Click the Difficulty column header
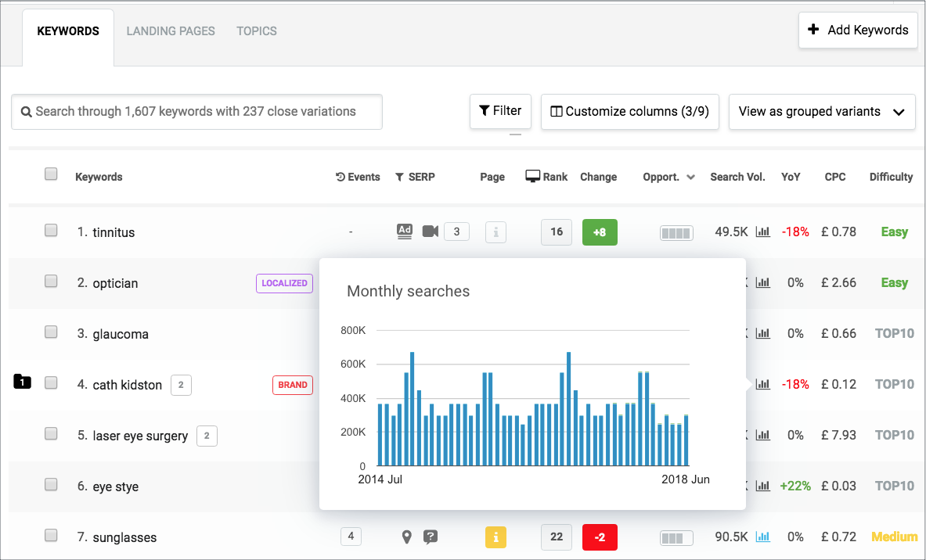Image resolution: width=926 pixels, height=560 pixels. click(891, 177)
